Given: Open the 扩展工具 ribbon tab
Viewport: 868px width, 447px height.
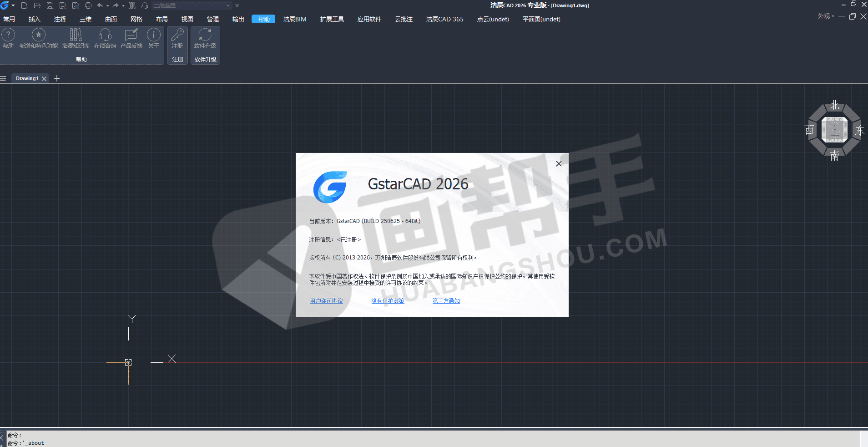Looking at the screenshot, I should [x=332, y=19].
